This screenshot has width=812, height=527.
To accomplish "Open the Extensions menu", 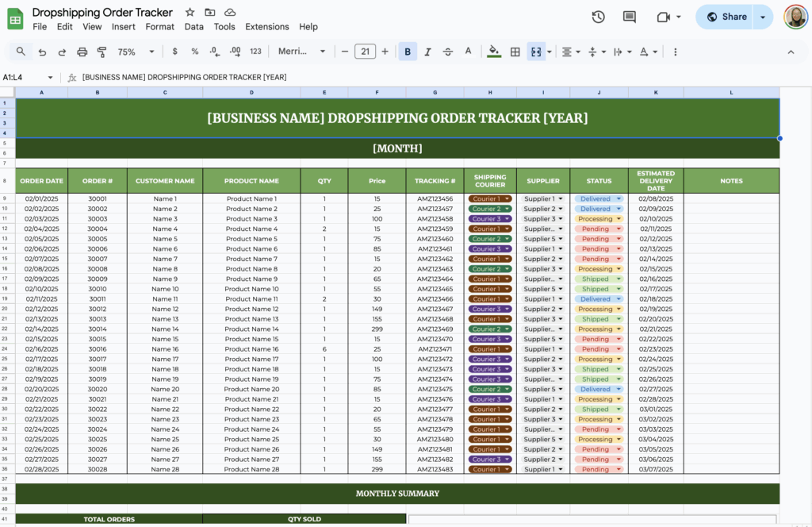I will click(x=266, y=26).
